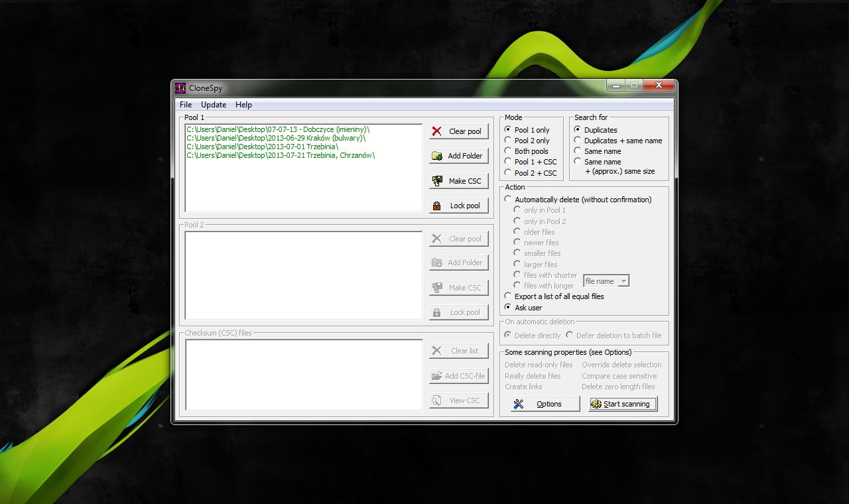Click Pool 2 Lock pool button

[459, 312]
